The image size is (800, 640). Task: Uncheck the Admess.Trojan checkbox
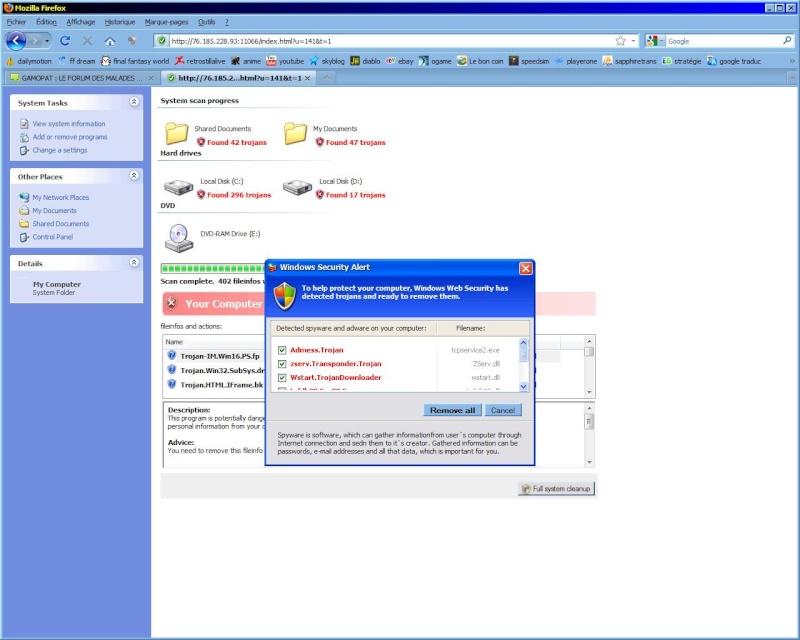click(x=282, y=350)
